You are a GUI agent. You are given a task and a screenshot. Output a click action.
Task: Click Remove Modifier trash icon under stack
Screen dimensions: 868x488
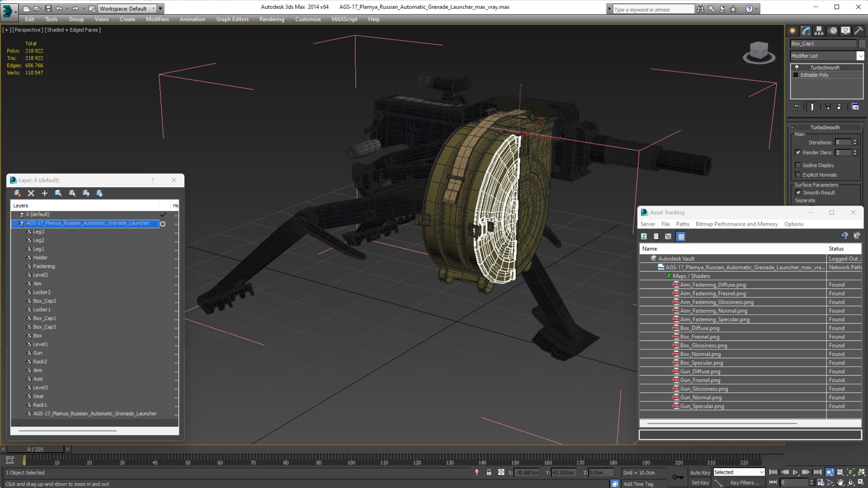(x=839, y=107)
